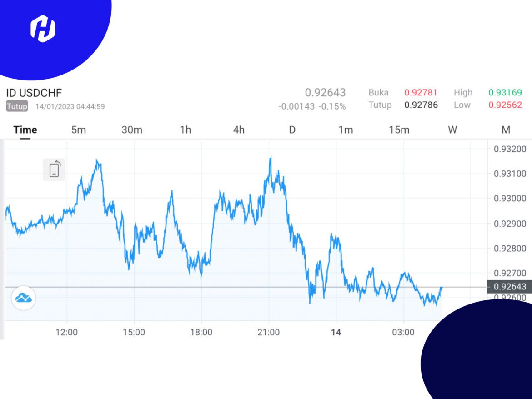532x399 pixels.
Task: Select the 4h interval
Action: (238, 130)
